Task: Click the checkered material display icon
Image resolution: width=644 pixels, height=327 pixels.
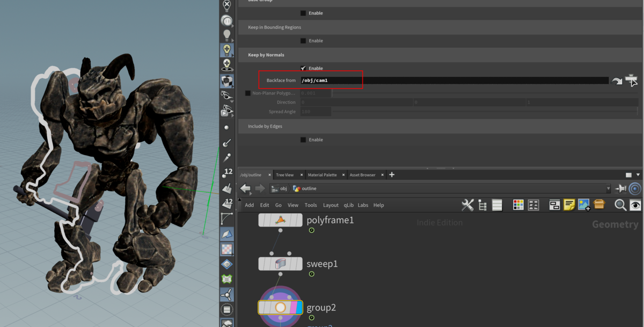Action: pyautogui.click(x=227, y=81)
